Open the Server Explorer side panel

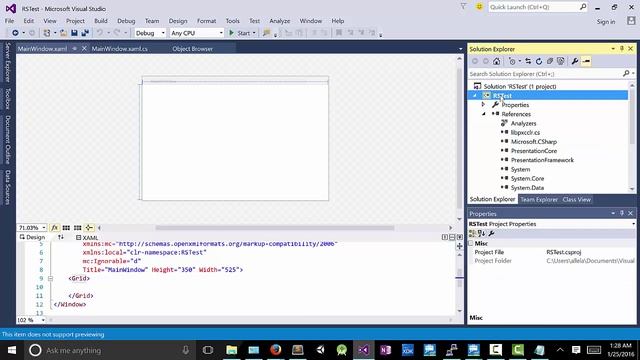click(7, 62)
